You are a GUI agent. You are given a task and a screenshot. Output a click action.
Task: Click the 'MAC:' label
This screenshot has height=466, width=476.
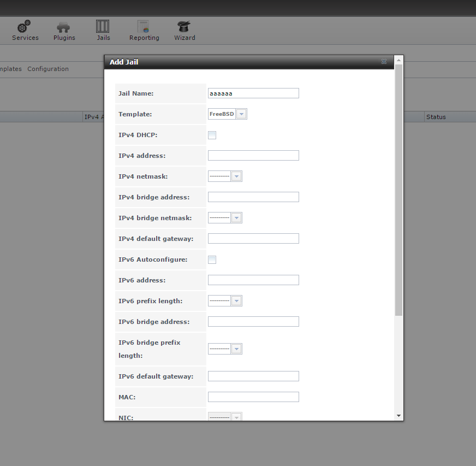coord(127,397)
